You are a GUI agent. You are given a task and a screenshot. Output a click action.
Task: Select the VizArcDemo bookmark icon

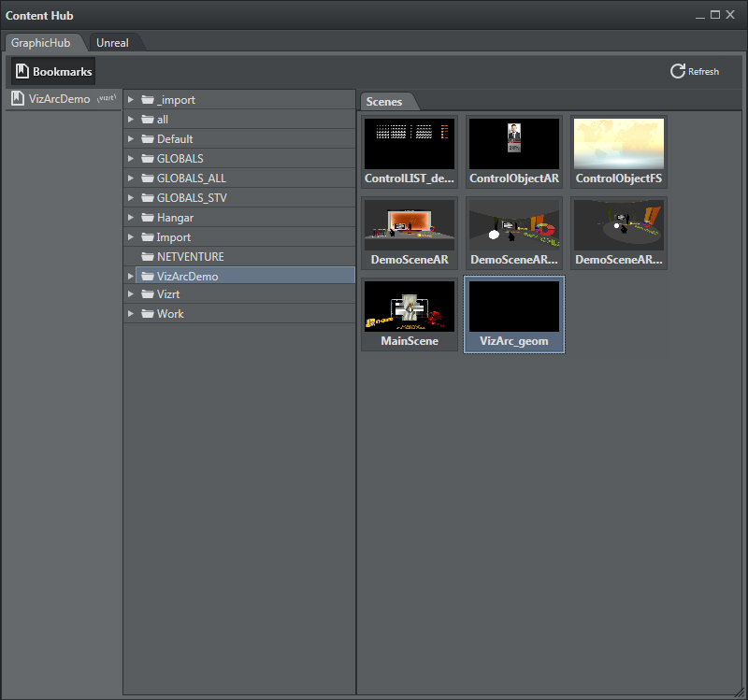coord(18,99)
